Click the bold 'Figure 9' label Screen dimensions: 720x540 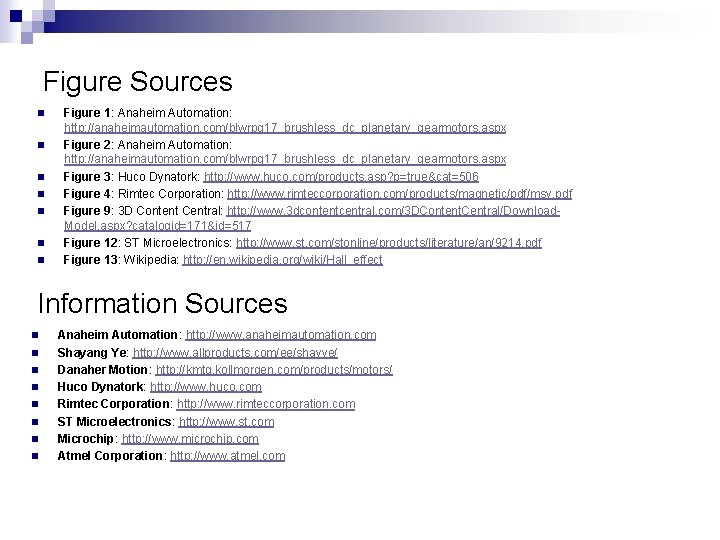click(87, 211)
